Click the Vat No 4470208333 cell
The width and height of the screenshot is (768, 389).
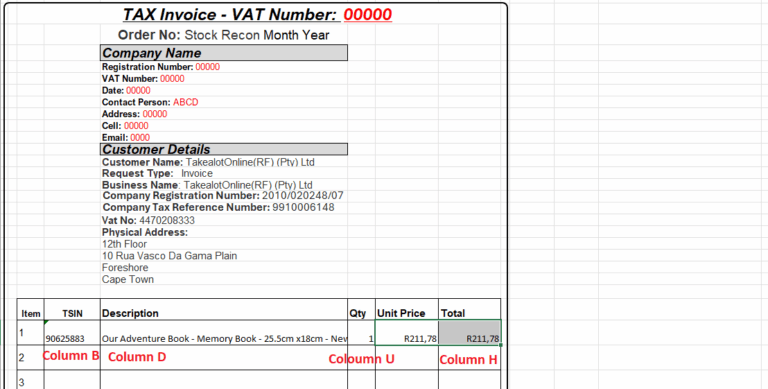pos(148,220)
